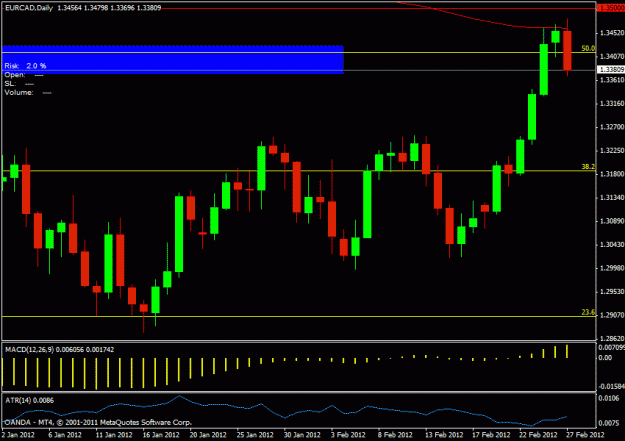This screenshot has height=441, width=625.
Task: Select the blue risk zone rectangle
Action: (173, 59)
